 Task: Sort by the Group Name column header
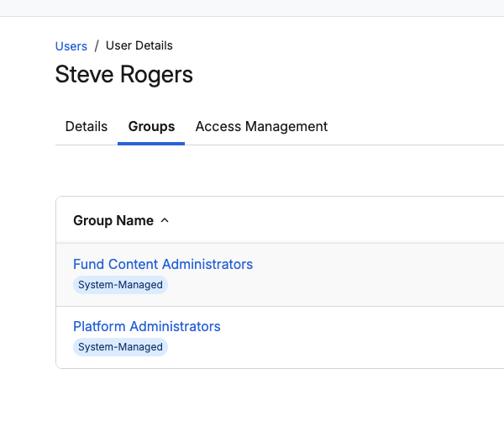pos(113,221)
